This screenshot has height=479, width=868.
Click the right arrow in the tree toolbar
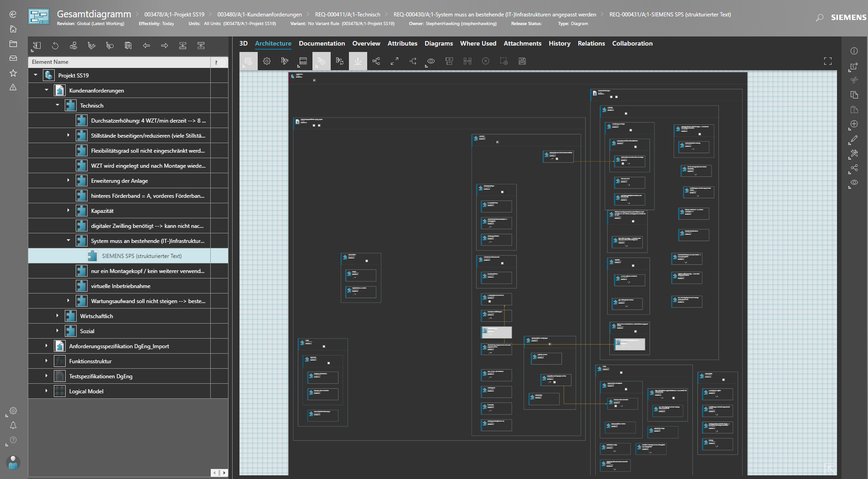[x=165, y=46]
